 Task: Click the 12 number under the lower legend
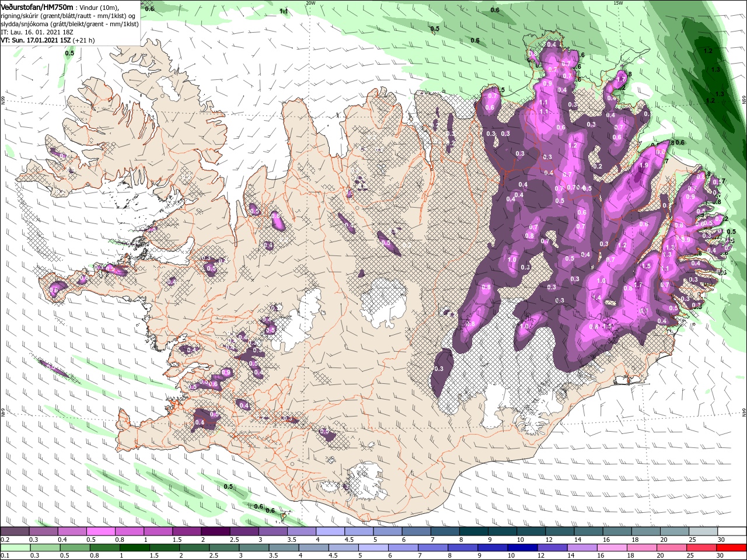click(x=542, y=556)
